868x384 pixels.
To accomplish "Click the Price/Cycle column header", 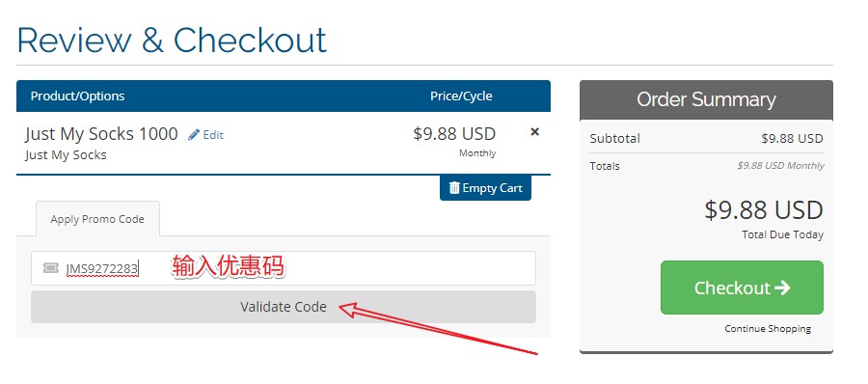I will 461,96.
